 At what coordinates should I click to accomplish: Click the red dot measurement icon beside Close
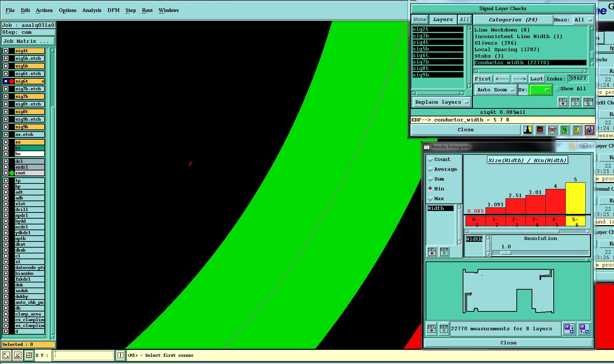click(x=540, y=130)
